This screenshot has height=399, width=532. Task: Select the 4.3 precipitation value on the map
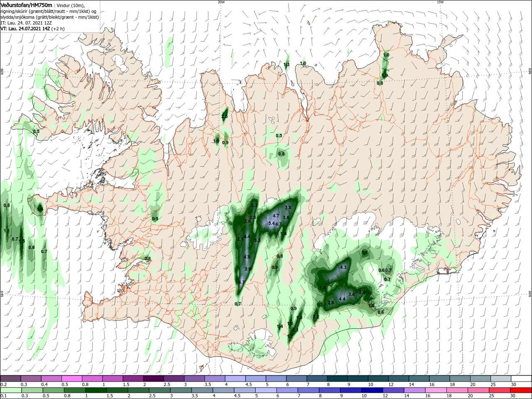343,268
